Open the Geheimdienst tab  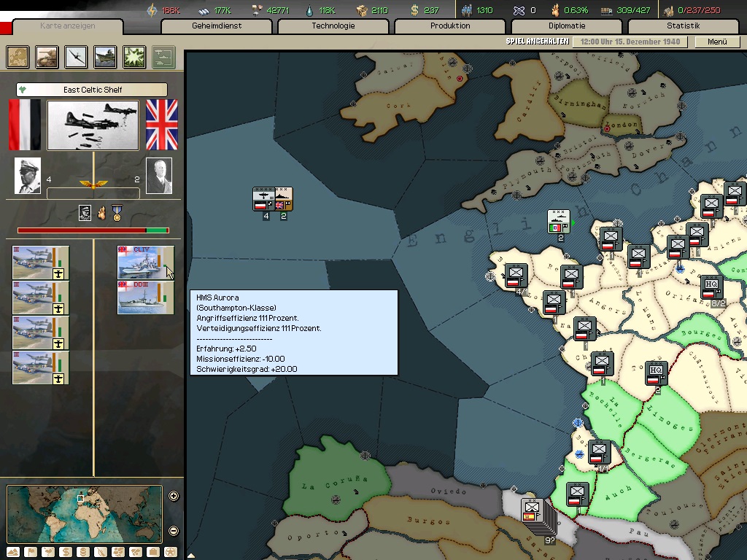pos(217,26)
